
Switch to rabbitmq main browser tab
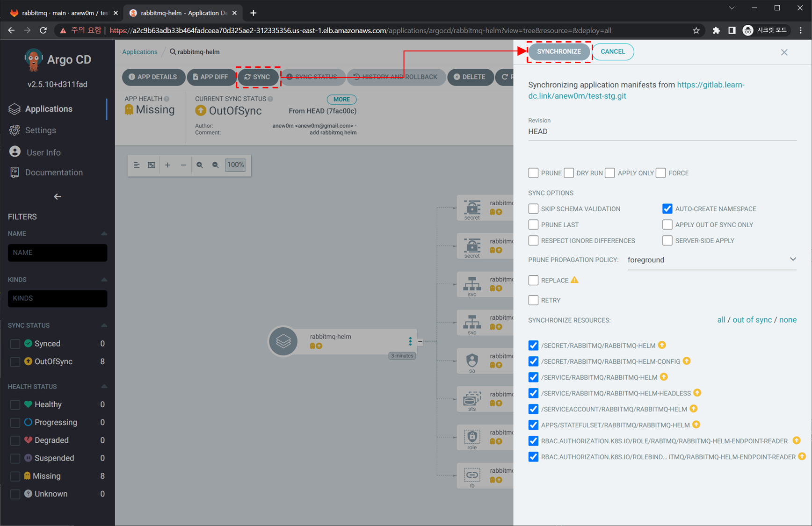tap(64, 13)
